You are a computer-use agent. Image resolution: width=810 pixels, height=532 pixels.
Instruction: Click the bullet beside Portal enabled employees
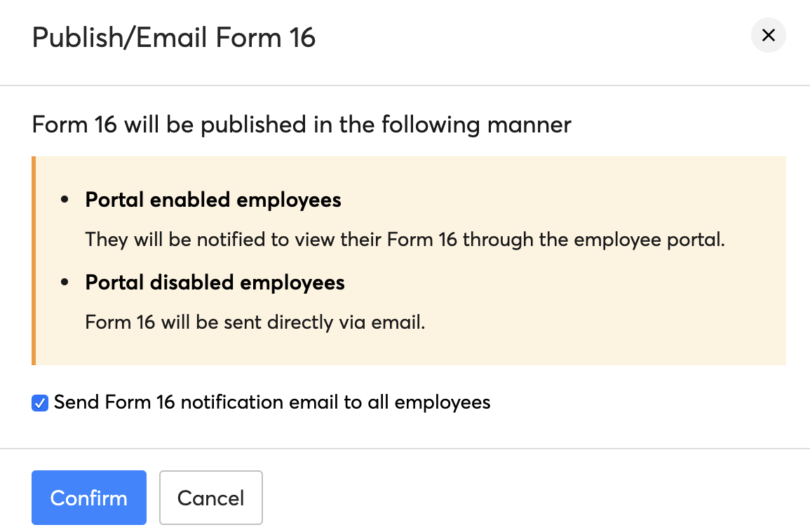[x=65, y=200]
